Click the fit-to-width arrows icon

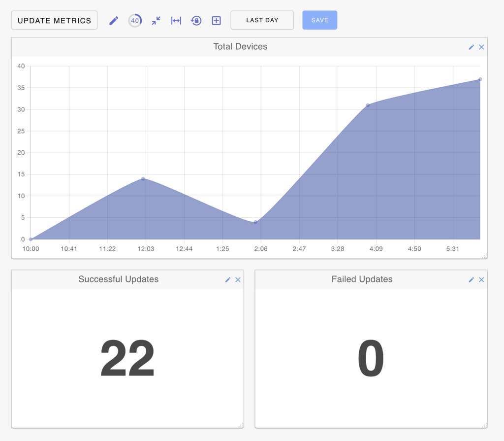coord(176,21)
